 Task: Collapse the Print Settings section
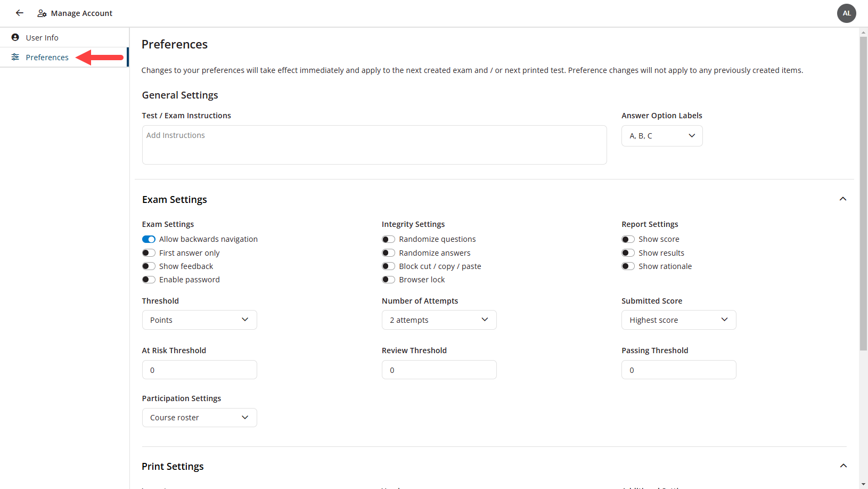tap(843, 466)
